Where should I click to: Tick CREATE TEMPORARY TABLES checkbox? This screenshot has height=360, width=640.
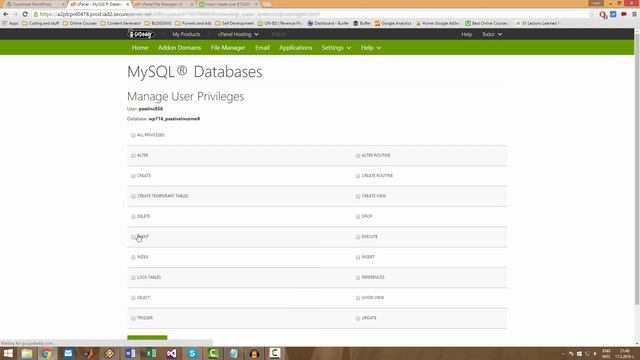[133, 196]
